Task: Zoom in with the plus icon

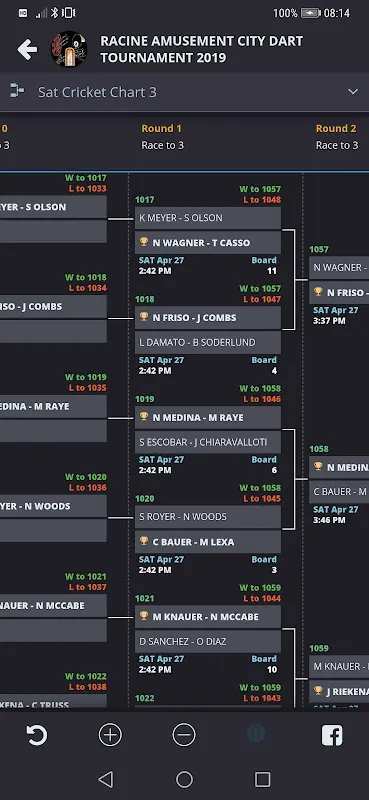Action: [110, 735]
